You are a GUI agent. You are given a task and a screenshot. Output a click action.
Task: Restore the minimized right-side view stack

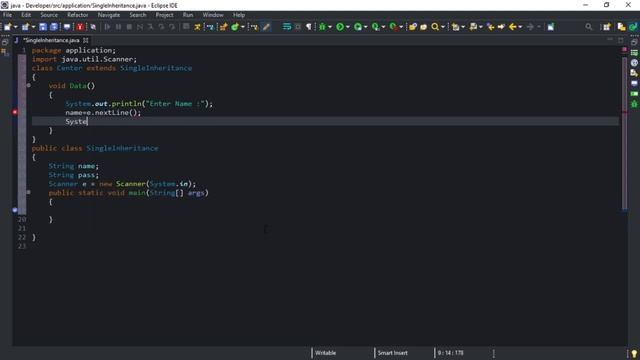pyautogui.click(x=634, y=42)
